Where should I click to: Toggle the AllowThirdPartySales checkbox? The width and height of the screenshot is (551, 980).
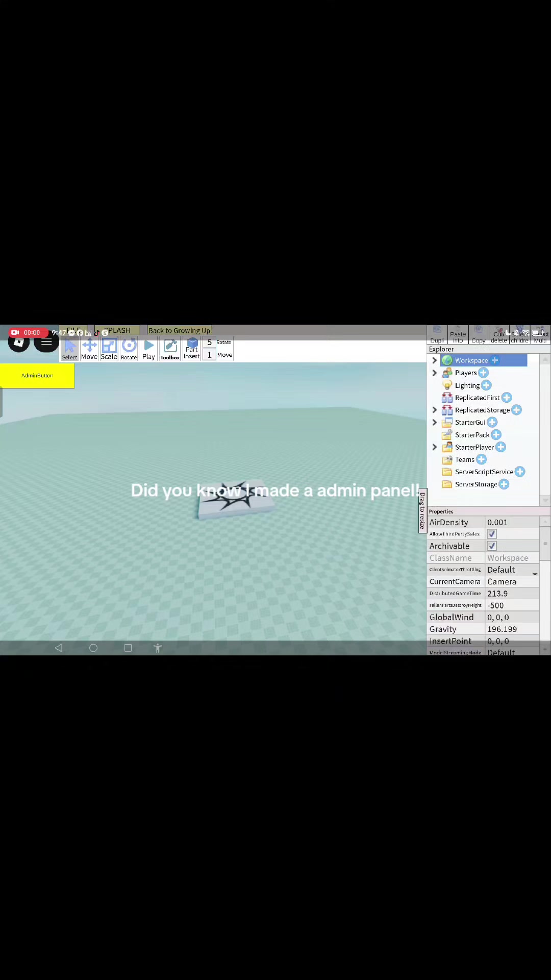click(492, 534)
